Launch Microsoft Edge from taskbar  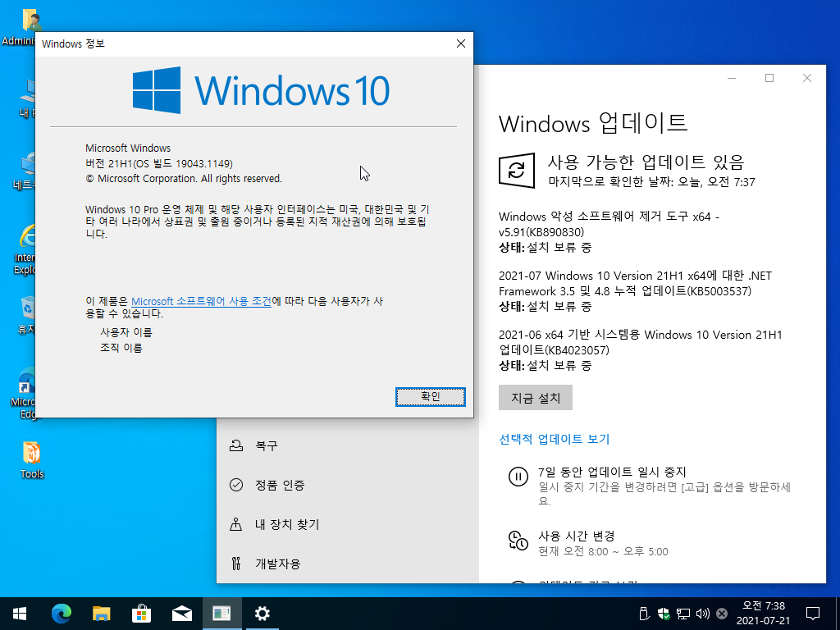click(x=61, y=614)
